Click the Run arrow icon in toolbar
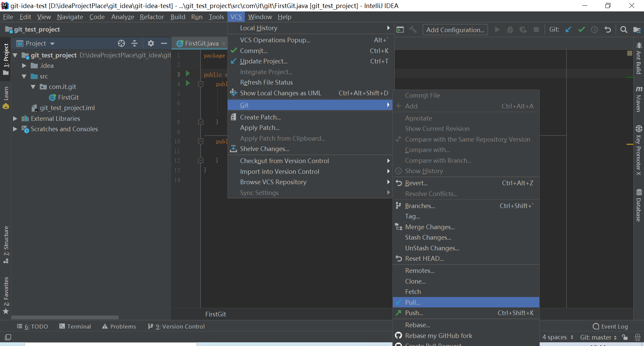The width and height of the screenshot is (644, 346). pos(497,30)
